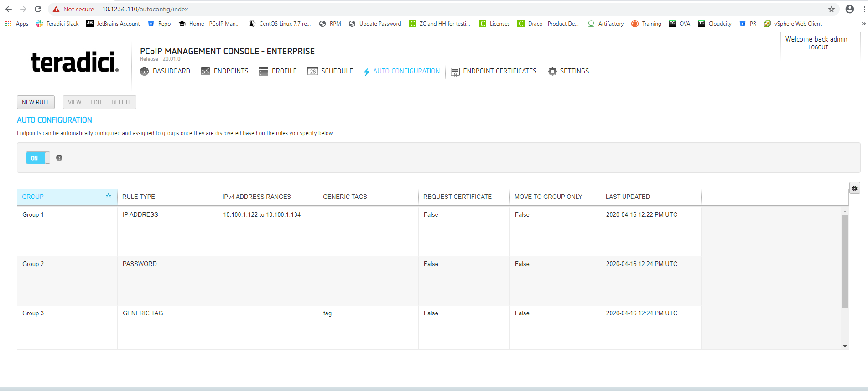
Task: Sort by GROUP column arrow
Action: click(109, 195)
